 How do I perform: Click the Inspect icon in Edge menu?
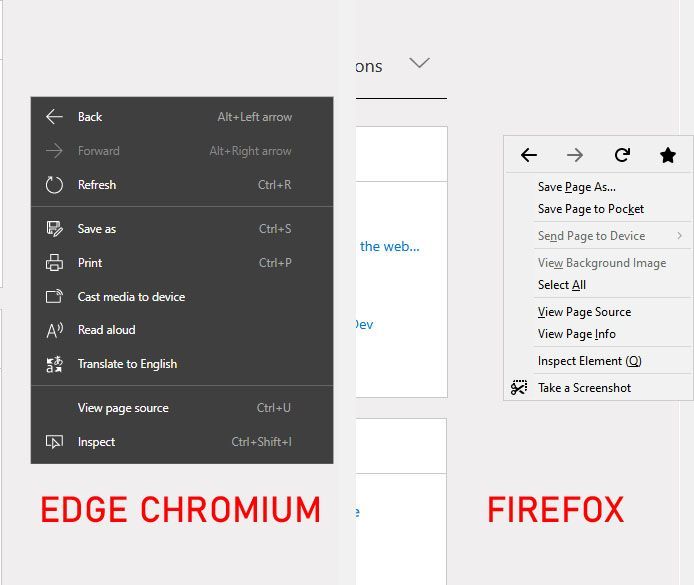(x=54, y=442)
